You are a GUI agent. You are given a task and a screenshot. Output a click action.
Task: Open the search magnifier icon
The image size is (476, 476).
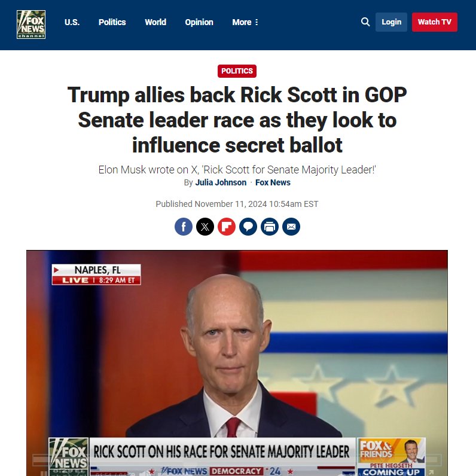(365, 22)
